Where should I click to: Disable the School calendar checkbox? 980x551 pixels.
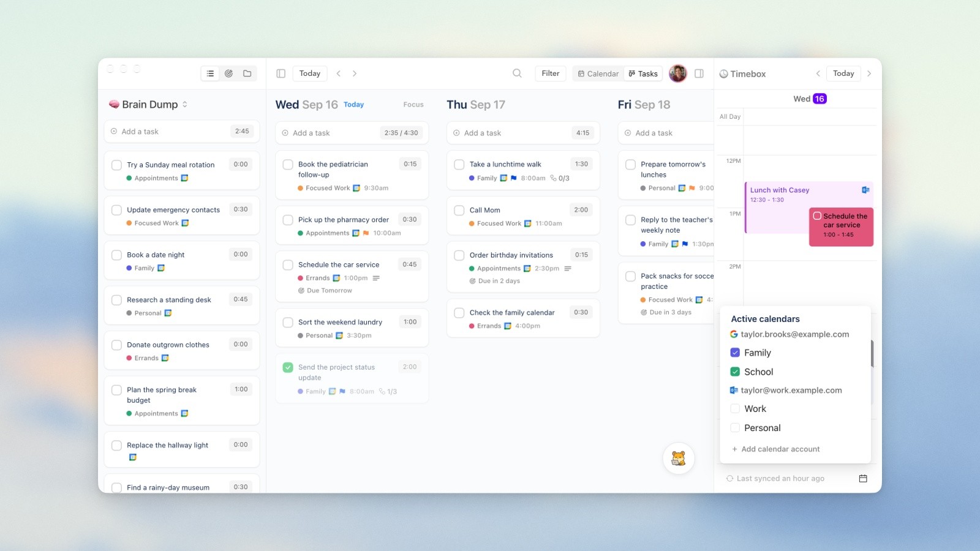click(735, 372)
